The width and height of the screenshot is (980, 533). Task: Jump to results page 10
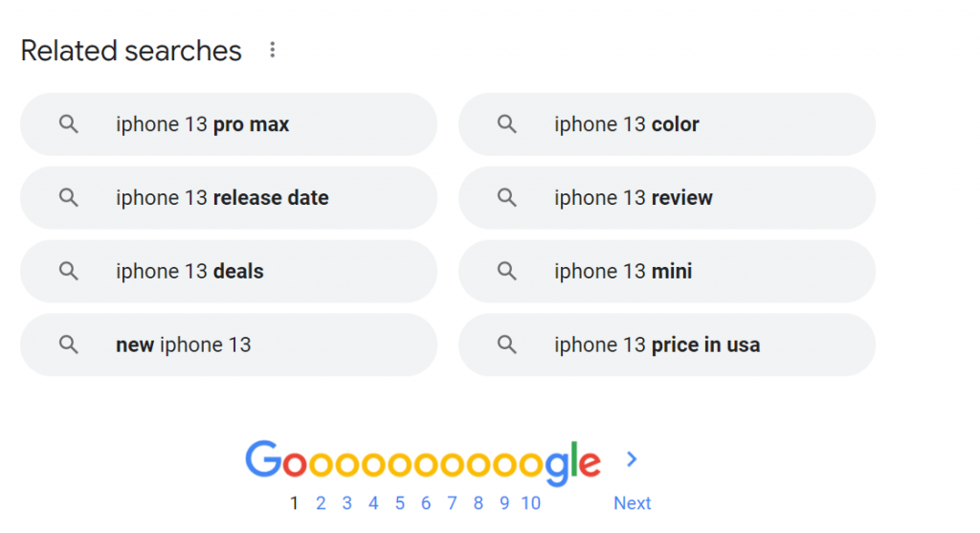point(530,503)
